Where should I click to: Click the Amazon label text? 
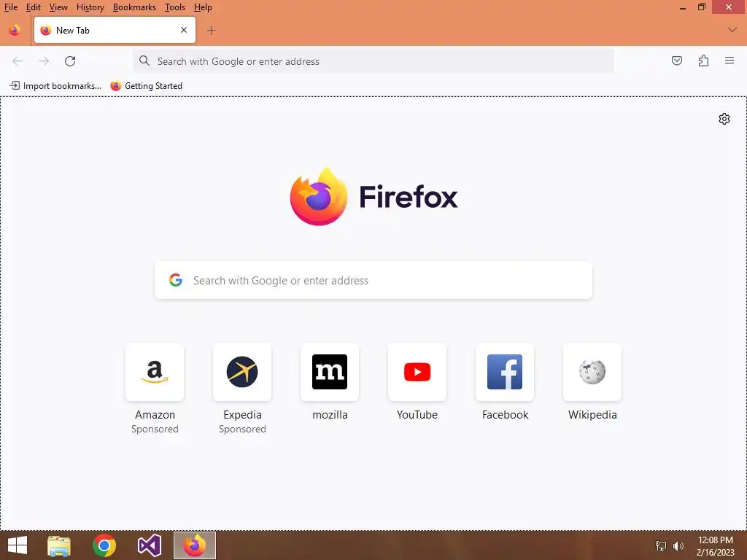pyautogui.click(x=155, y=415)
